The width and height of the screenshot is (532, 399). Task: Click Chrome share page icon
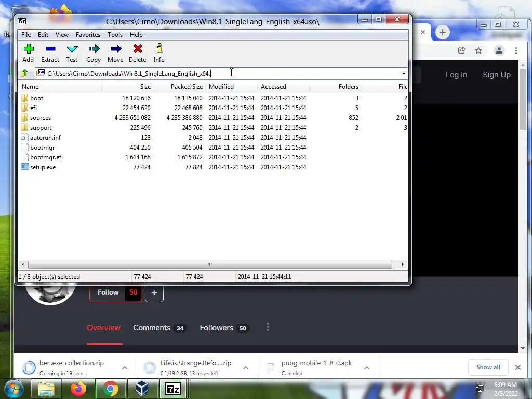pyautogui.click(x=461, y=50)
